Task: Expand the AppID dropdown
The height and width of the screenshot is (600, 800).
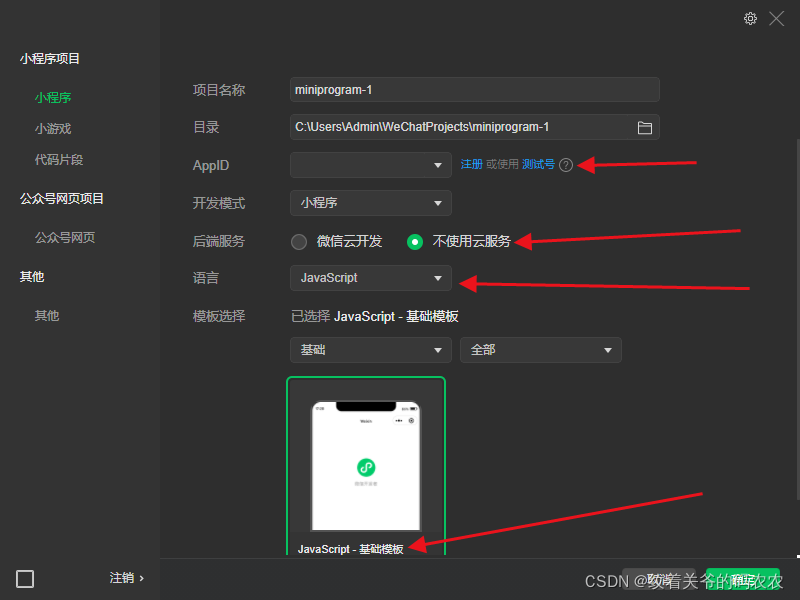Action: tap(371, 165)
